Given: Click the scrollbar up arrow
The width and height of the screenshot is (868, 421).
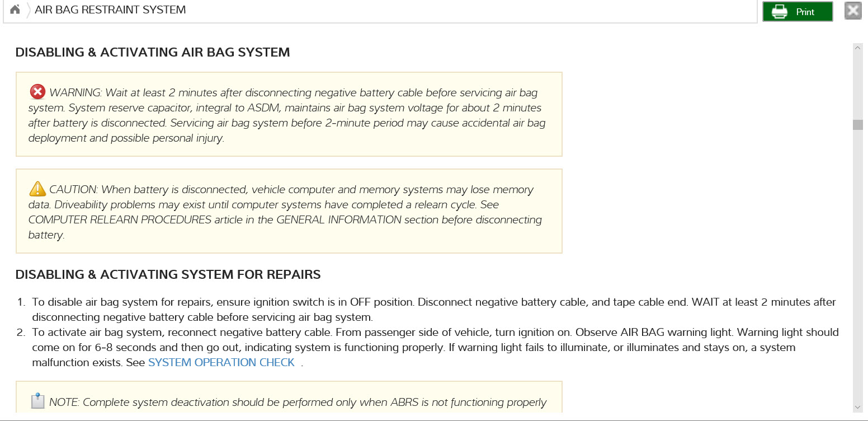Looking at the screenshot, I should pyautogui.click(x=857, y=49).
